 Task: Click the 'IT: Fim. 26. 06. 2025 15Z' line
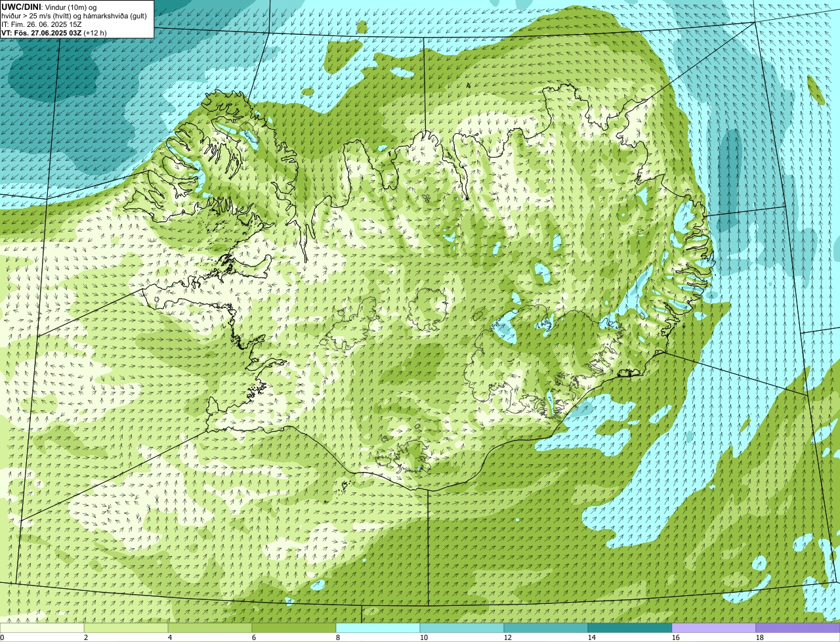[41, 24]
